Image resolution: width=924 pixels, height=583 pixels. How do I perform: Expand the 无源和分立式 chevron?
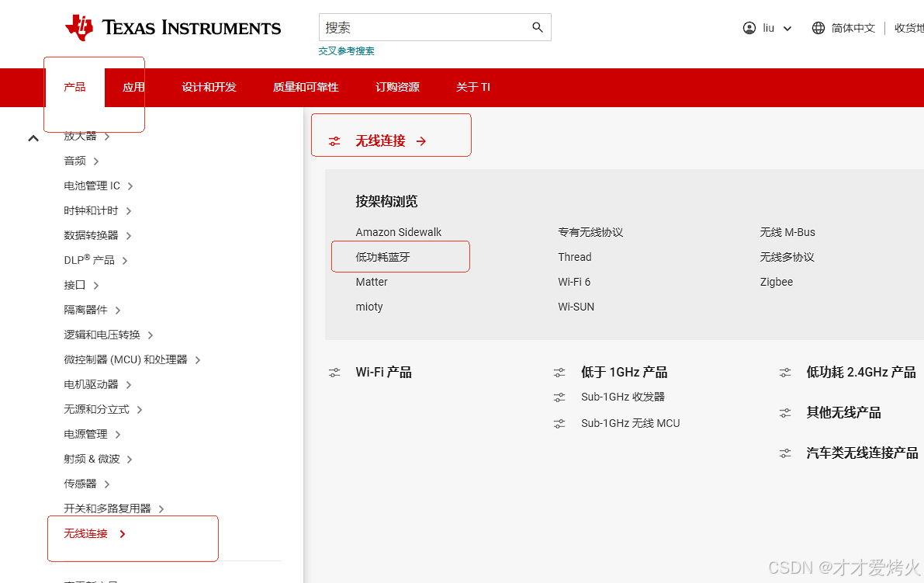click(x=140, y=410)
